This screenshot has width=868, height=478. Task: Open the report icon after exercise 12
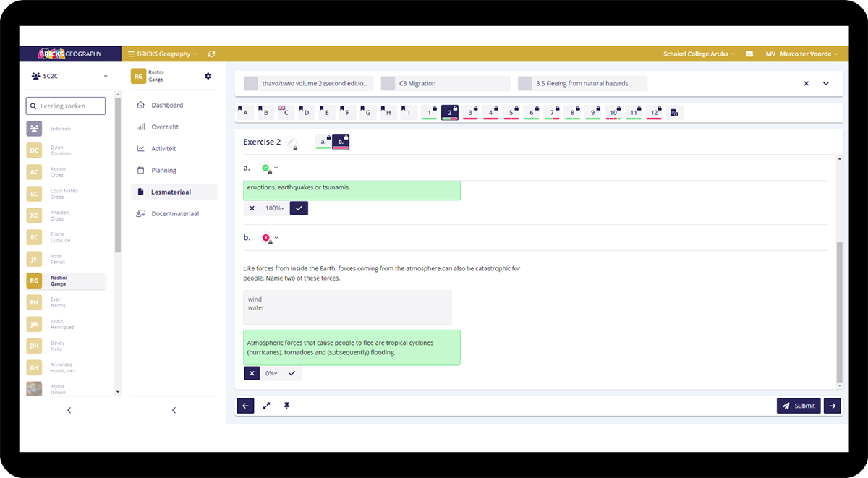click(x=674, y=113)
